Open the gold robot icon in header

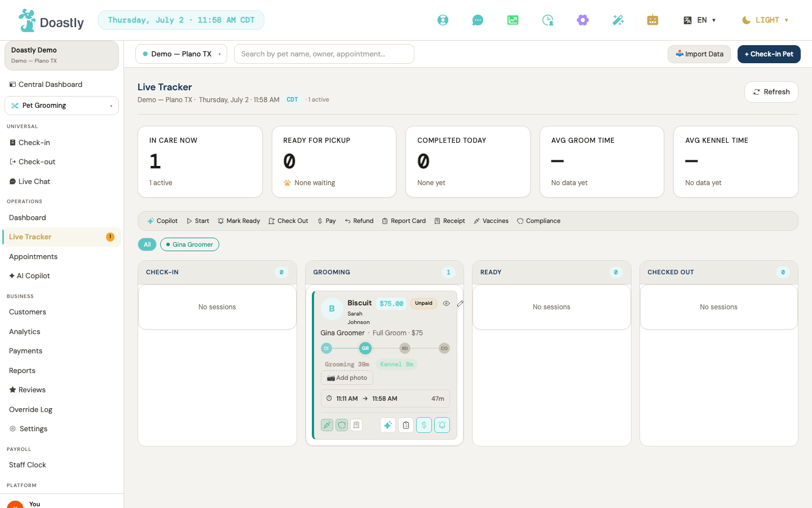[x=652, y=20]
